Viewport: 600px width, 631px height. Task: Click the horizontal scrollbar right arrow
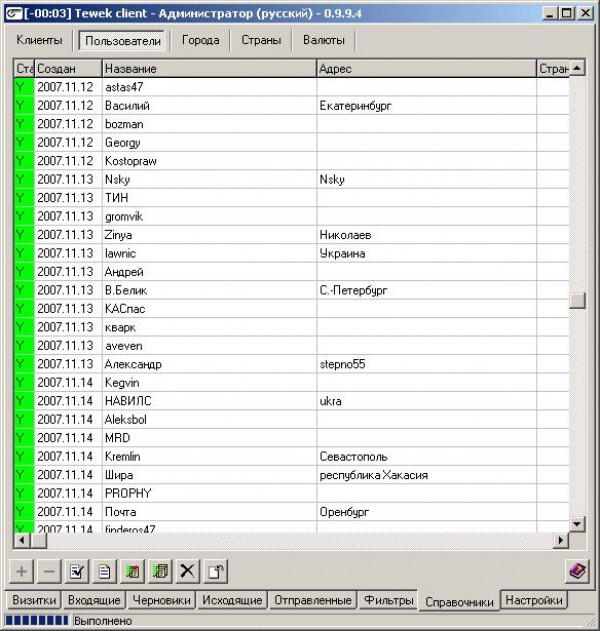[x=561, y=540]
